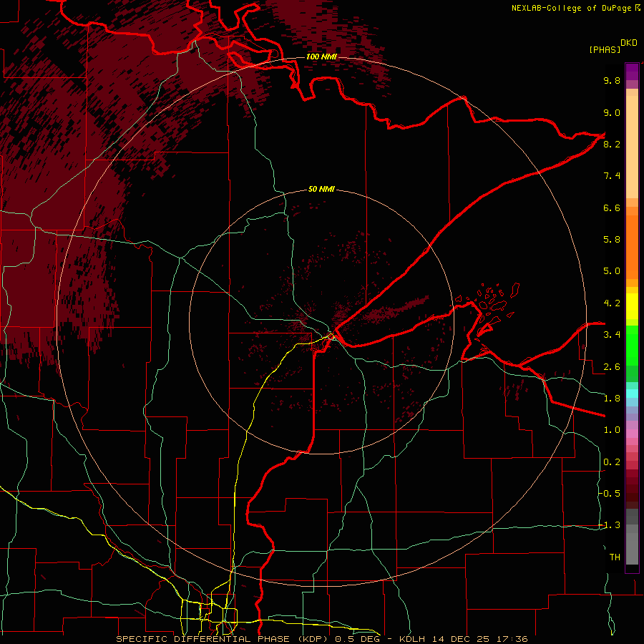The width and height of the screenshot is (644, 644).
Task: Click the 1.0 value on the scale
Action: [x=612, y=430]
